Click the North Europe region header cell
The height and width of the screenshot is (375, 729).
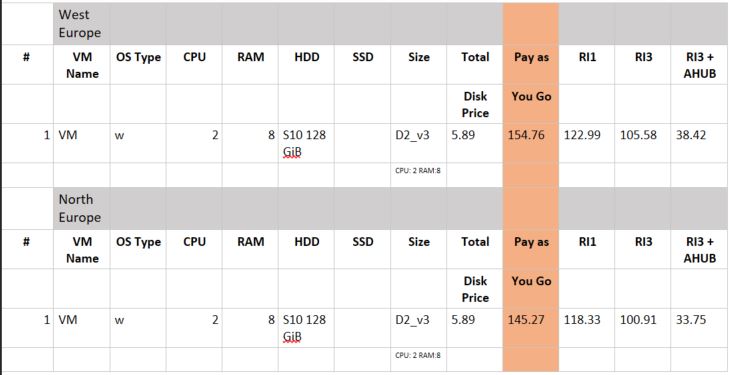click(x=81, y=208)
